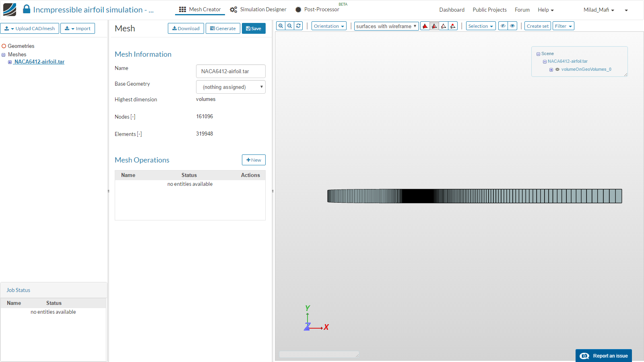644x362 pixels.
Task: Open the render mode select box
Action: click(x=386, y=26)
